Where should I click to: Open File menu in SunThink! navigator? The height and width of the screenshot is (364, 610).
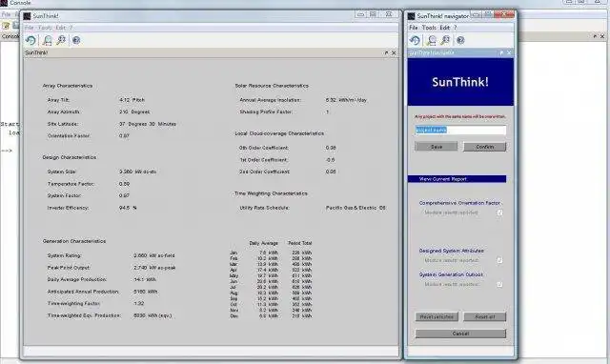click(x=413, y=28)
